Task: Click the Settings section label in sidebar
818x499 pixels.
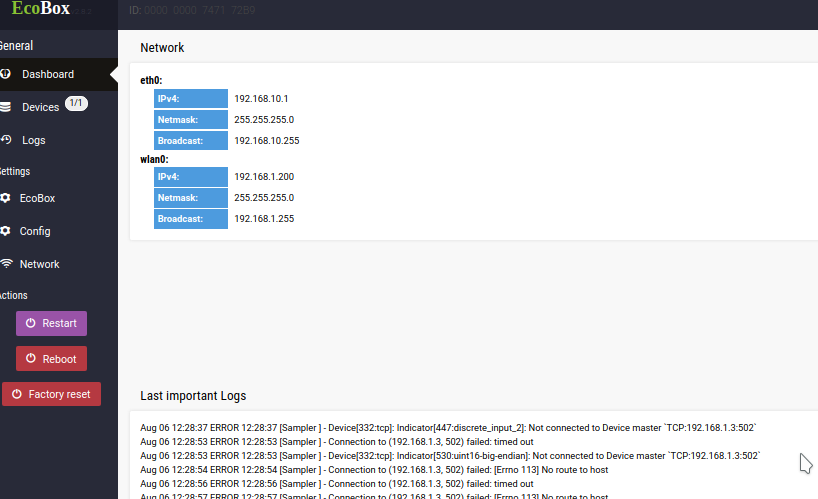Action: 15,171
